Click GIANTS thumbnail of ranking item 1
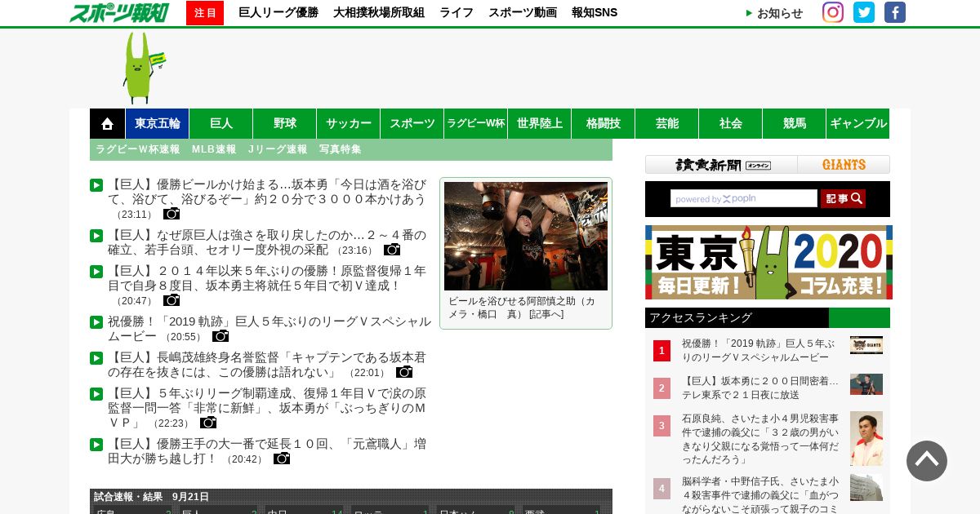The width and height of the screenshot is (980, 514). click(x=866, y=345)
